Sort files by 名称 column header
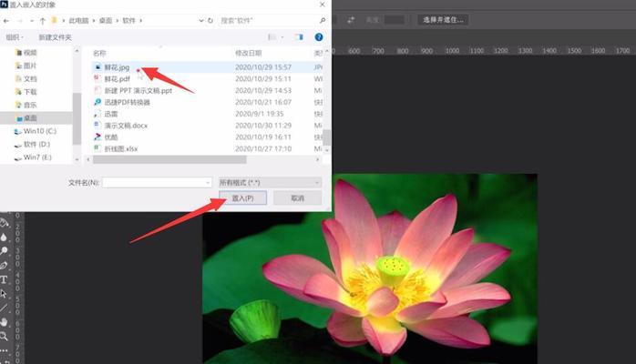The width and height of the screenshot is (636, 364). tap(99, 53)
